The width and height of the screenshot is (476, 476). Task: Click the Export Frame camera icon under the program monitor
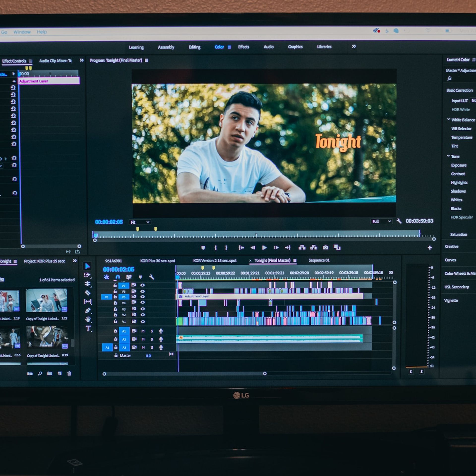[x=326, y=247]
